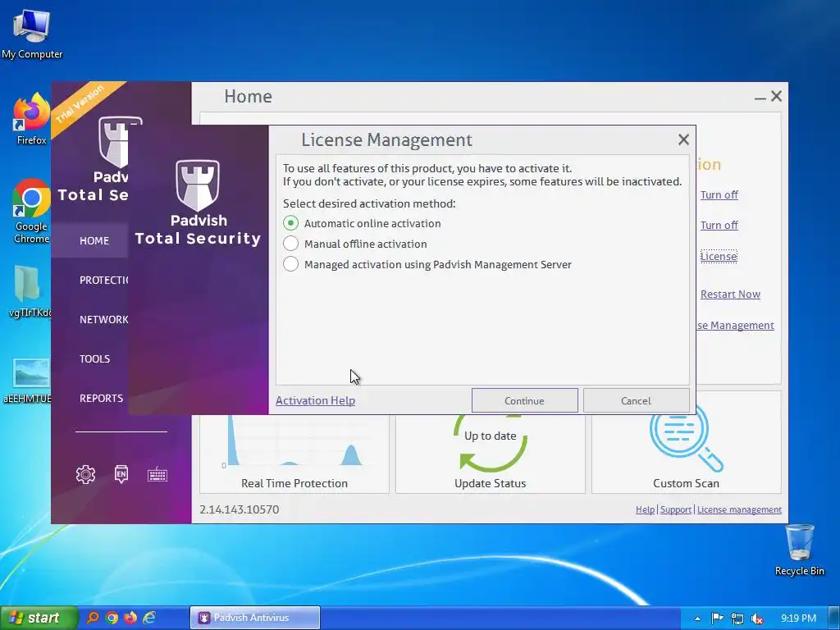Open License management footer link
840x630 pixels.
coord(739,509)
